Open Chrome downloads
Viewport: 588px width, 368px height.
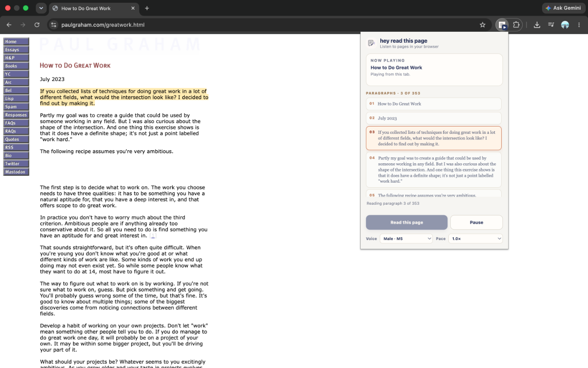click(537, 25)
